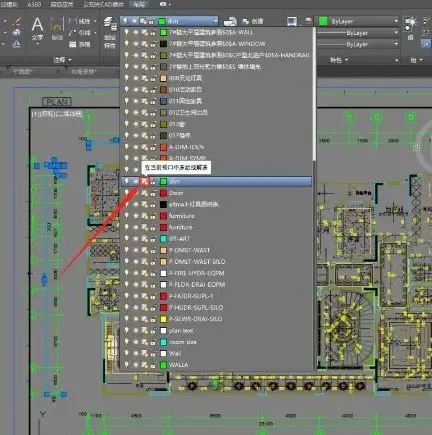432x435 pixels.
Task: Click sun freeze icon on WALLA layer
Action: click(136, 365)
